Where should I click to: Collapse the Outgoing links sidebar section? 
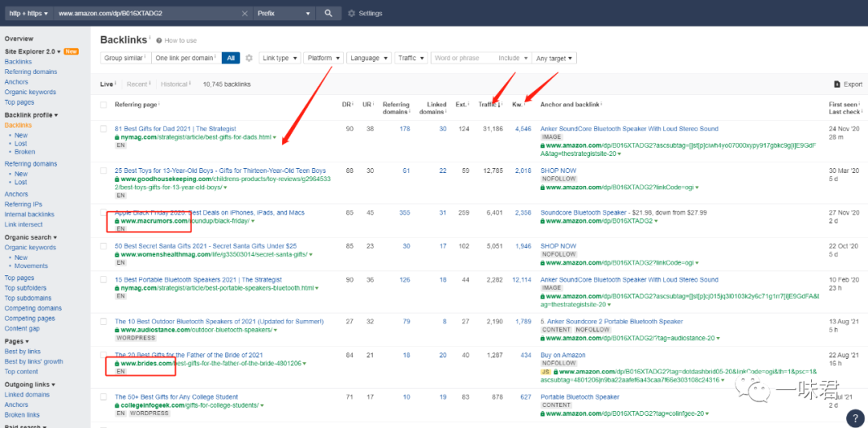click(30, 385)
